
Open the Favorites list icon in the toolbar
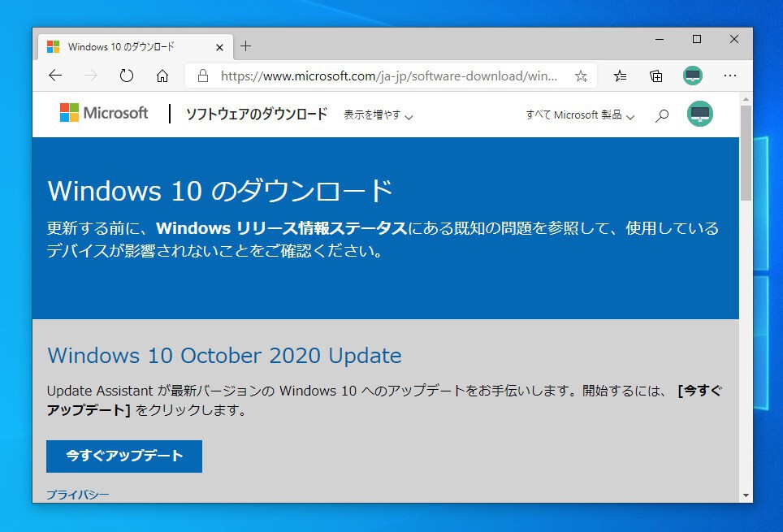point(620,76)
